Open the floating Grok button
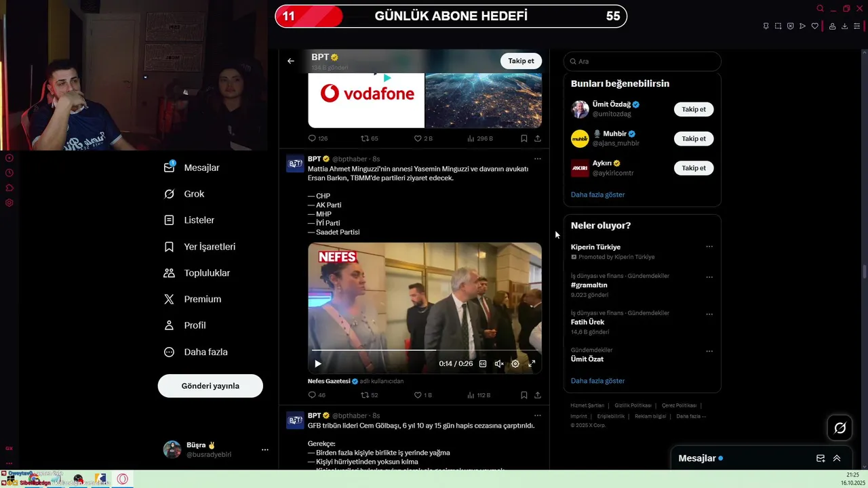 pos(840,428)
